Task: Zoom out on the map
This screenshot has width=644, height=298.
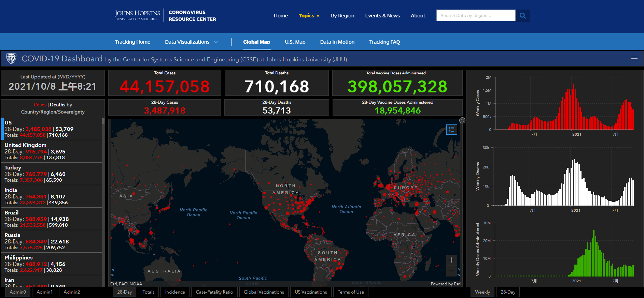Action: coord(451,271)
